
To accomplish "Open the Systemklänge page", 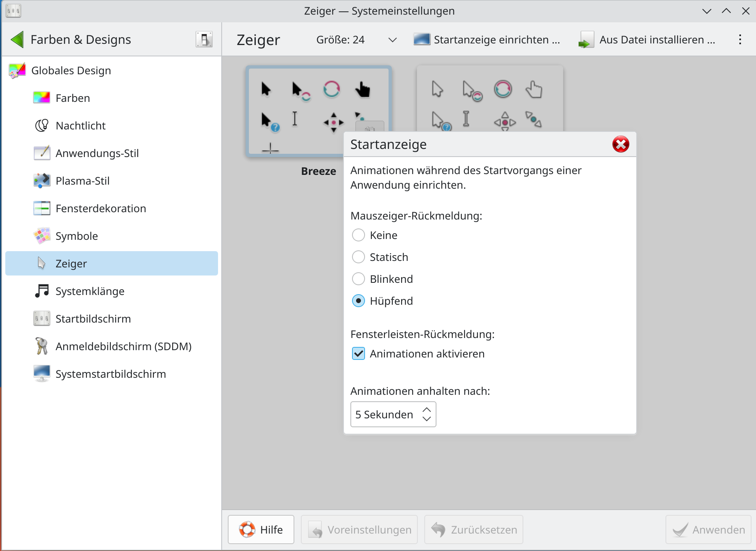I will (x=112, y=291).
